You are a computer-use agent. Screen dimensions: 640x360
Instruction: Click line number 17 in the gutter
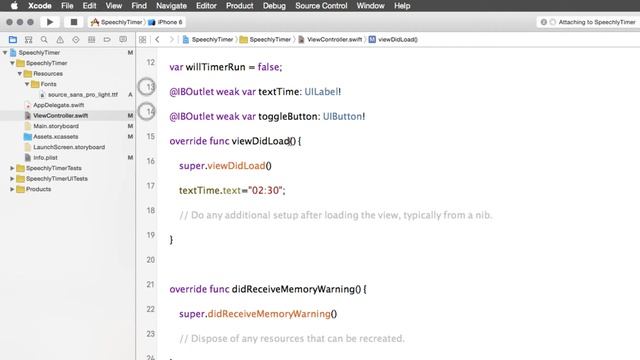(x=151, y=186)
